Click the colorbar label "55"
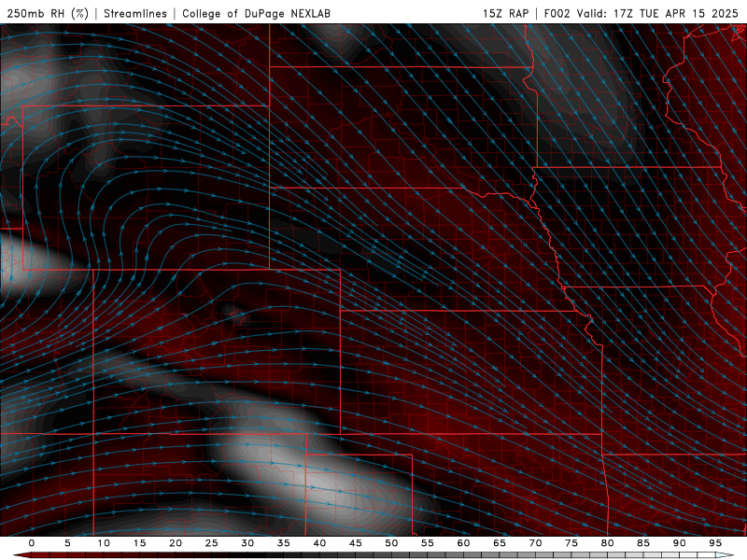This screenshot has height=560, width=747. click(x=428, y=543)
